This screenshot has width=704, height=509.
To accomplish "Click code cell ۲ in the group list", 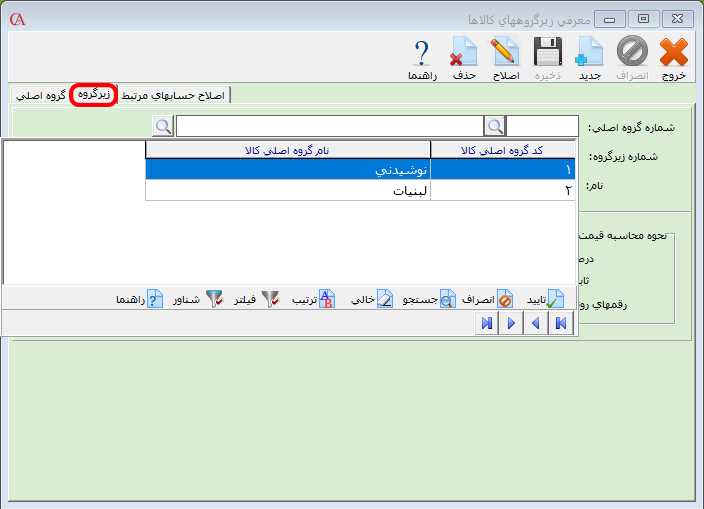I will [502, 191].
